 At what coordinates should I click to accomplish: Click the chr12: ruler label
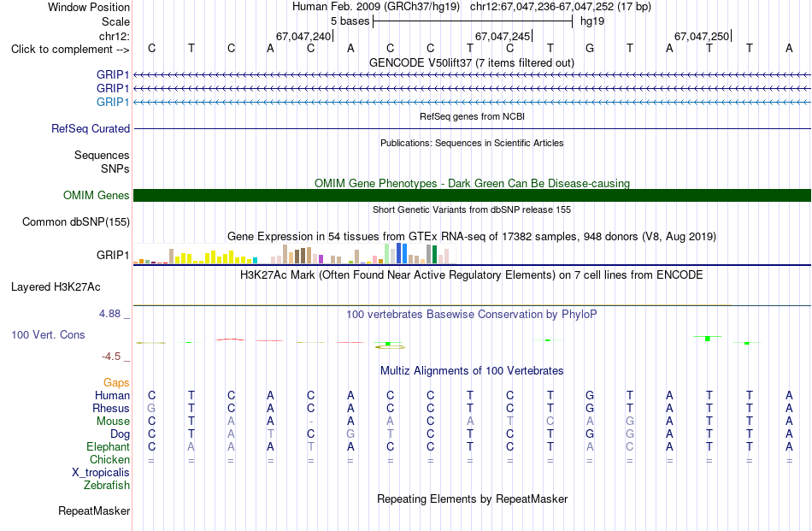click(114, 36)
